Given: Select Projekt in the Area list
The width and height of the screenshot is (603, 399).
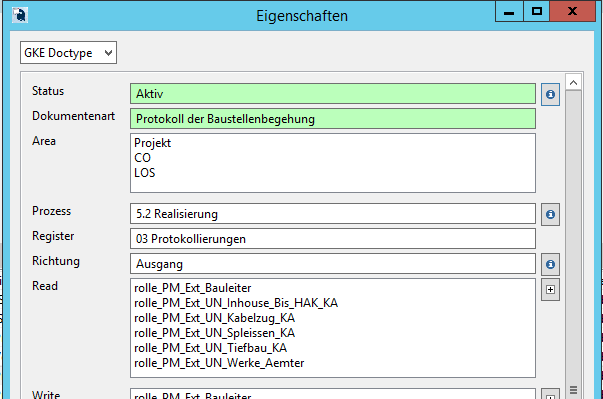Looking at the screenshot, I should (152, 143).
